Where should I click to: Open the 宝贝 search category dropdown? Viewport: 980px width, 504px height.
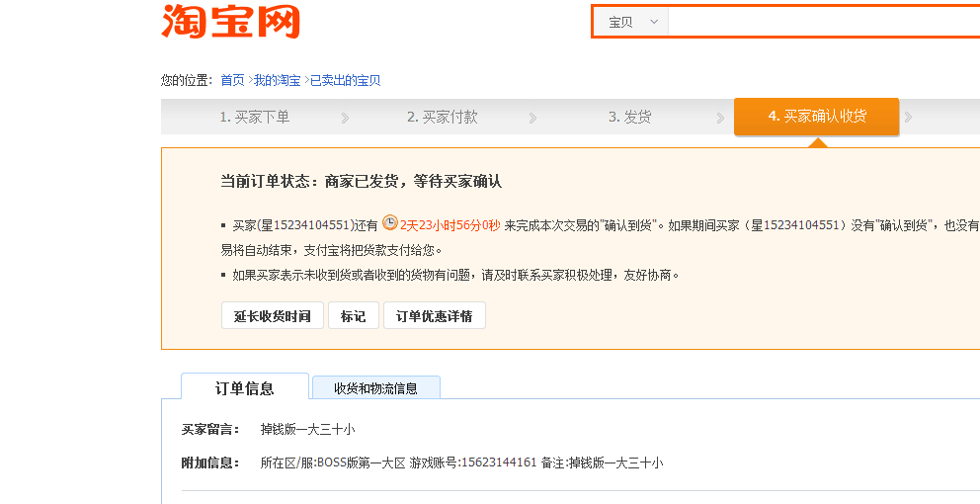(631, 22)
